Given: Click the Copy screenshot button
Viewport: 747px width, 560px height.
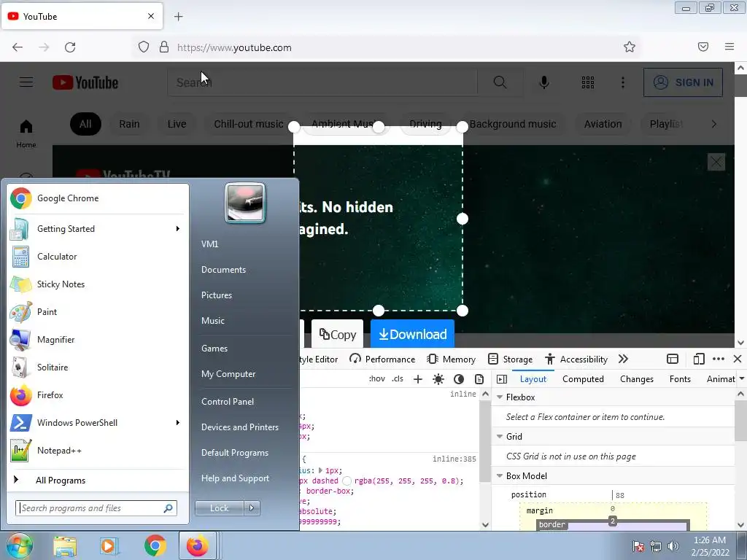Looking at the screenshot, I should [337, 334].
